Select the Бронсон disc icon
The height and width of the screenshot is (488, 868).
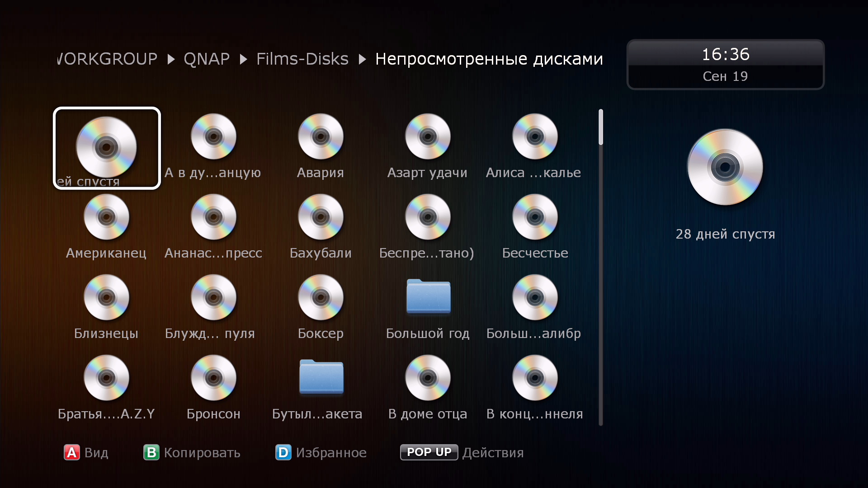coord(213,378)
